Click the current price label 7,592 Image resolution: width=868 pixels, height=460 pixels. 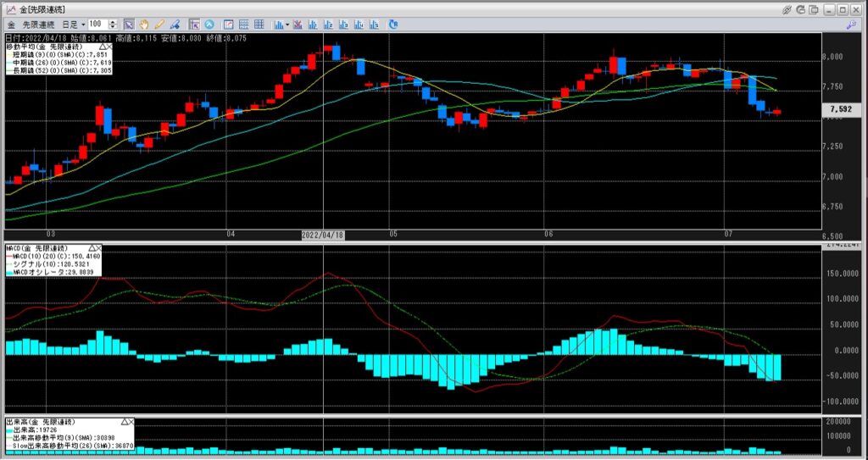click(841, 109)
